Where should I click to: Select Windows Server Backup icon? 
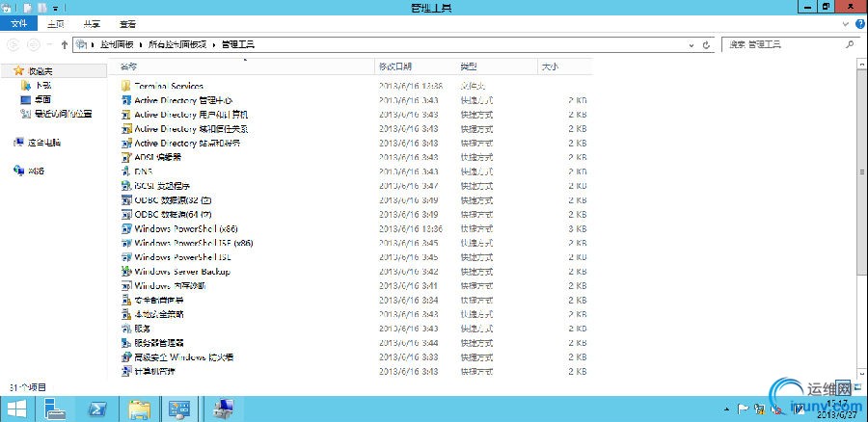(x=125, y=271)
